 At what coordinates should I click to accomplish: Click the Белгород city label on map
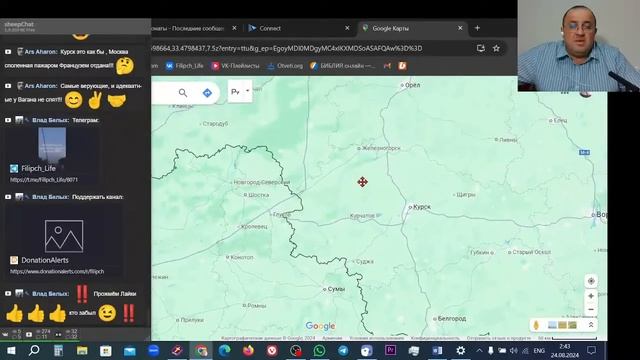(452, 318)
